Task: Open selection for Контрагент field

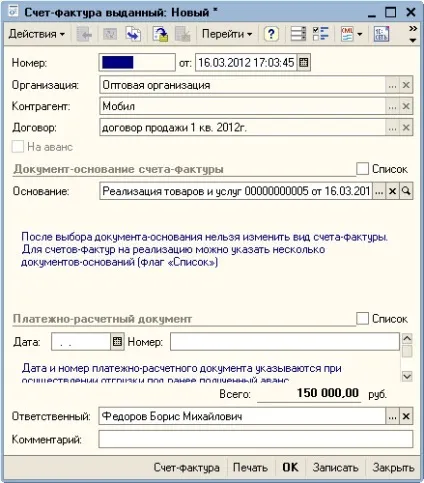Action: point(392,107)
